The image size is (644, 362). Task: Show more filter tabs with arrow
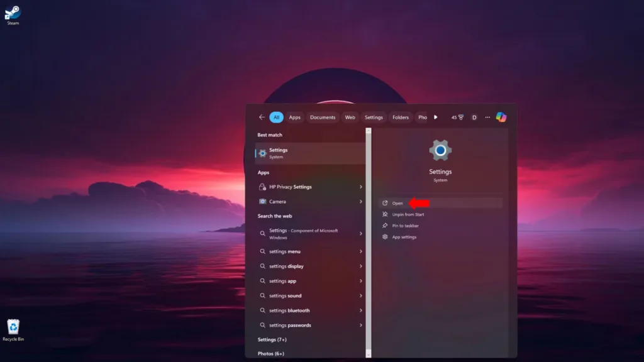436,118
